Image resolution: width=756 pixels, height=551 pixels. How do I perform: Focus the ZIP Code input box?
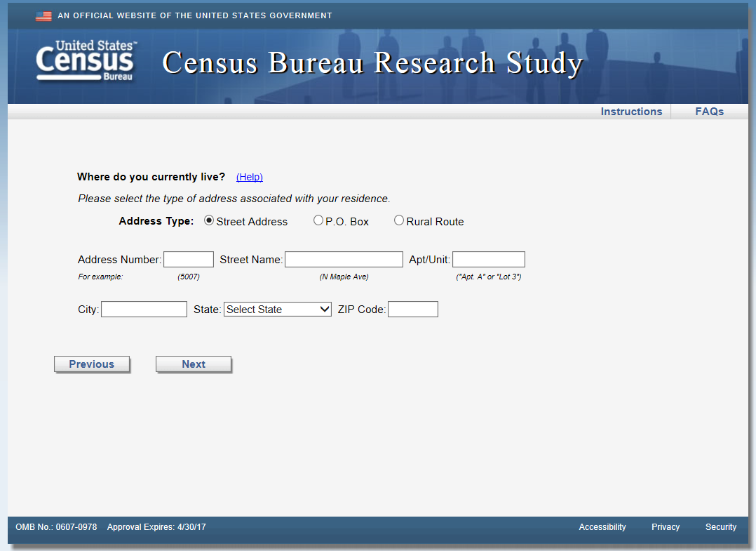point(412,310)
